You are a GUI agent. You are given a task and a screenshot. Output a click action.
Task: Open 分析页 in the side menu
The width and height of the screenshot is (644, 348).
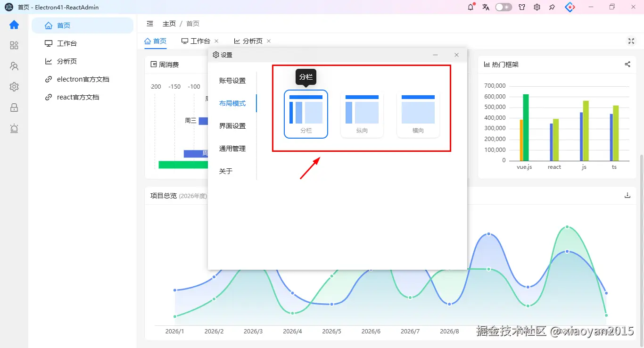83,61
